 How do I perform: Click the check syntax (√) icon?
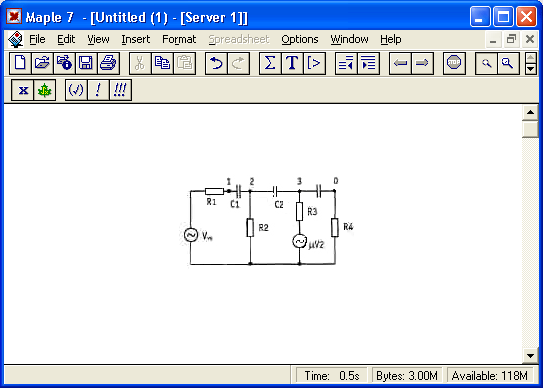tap(76, 90)
